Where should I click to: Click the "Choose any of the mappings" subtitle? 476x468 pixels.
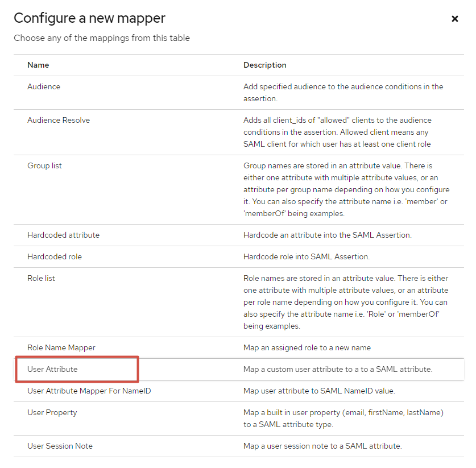[x=102, y=38]
